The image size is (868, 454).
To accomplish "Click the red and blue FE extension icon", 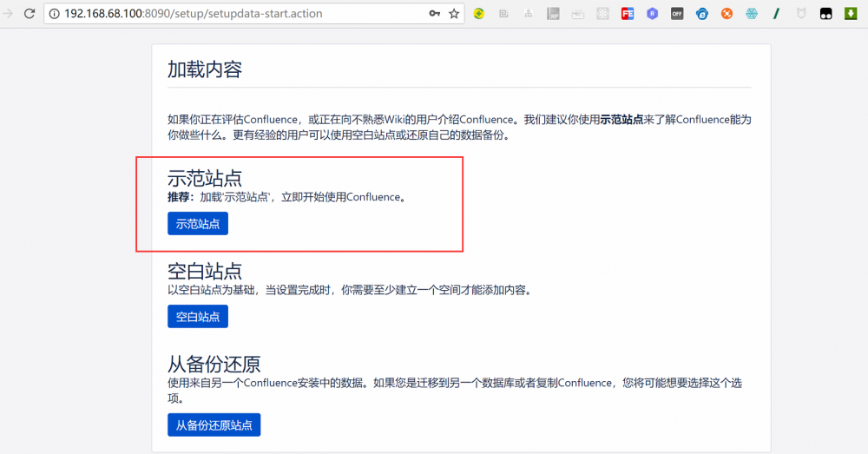I will pos(628,14).
